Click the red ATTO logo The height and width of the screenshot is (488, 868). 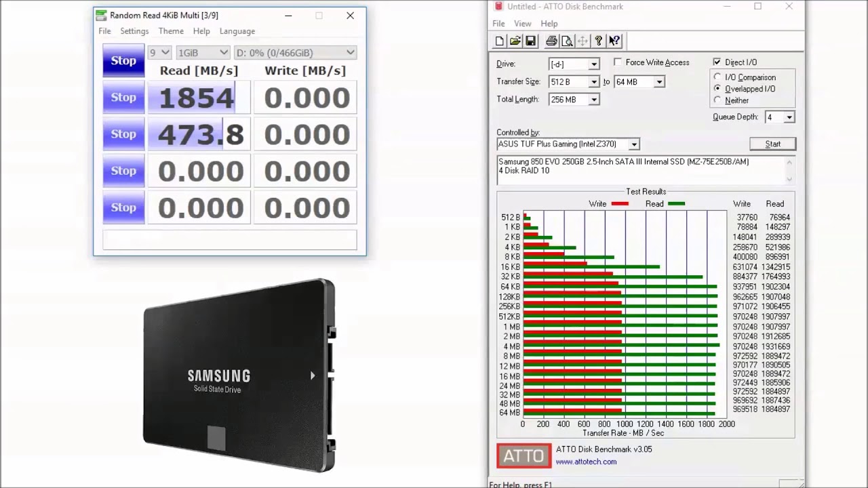click(x=524, y=456)
